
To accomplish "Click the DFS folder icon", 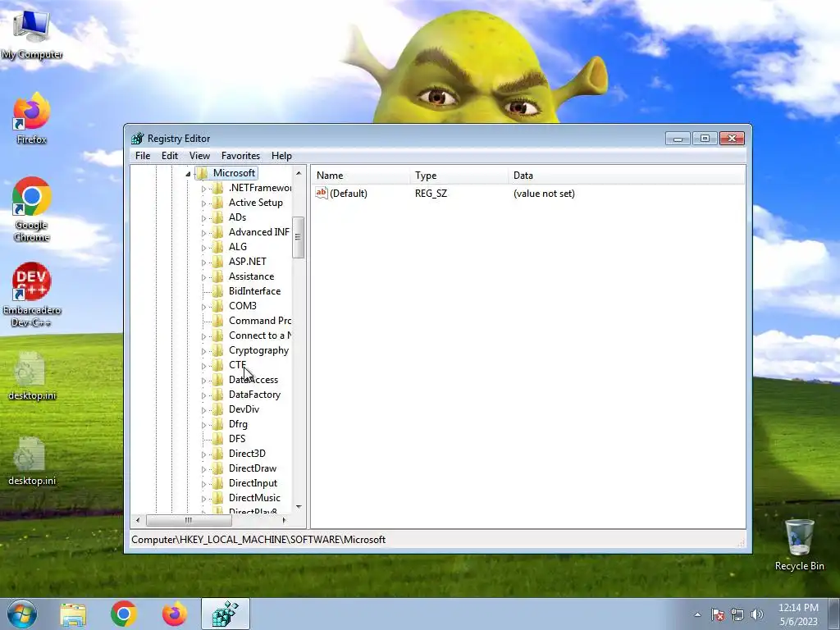I will coord(217,439).
